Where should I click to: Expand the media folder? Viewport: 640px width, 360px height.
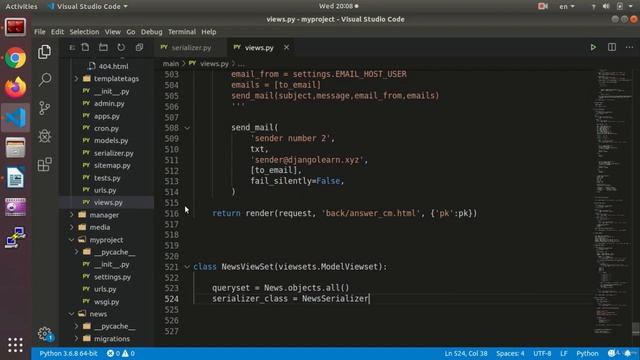pos(72,227)
